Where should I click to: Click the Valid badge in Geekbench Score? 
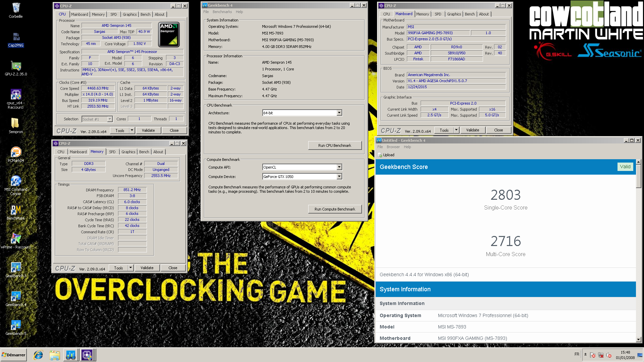[625, 167]
